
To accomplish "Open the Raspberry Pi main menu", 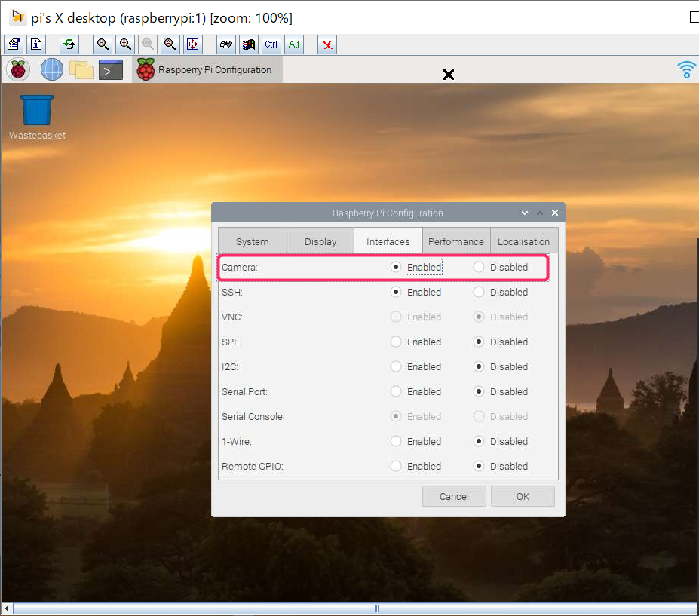I will click(x=18, y=70).
